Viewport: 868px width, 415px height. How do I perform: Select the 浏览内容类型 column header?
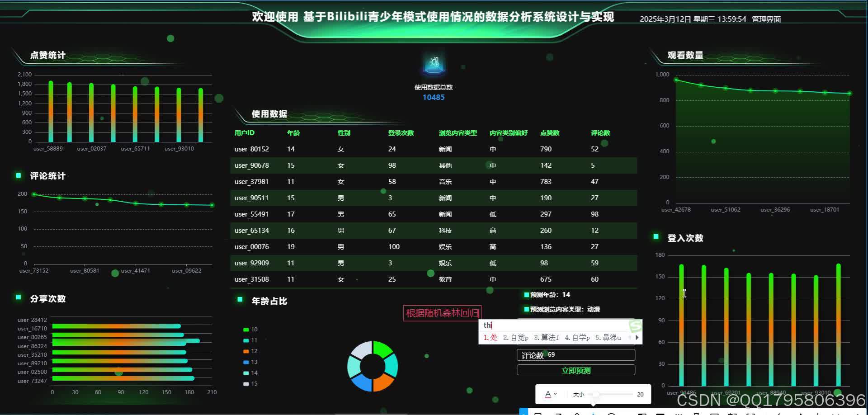coord(458,133)
